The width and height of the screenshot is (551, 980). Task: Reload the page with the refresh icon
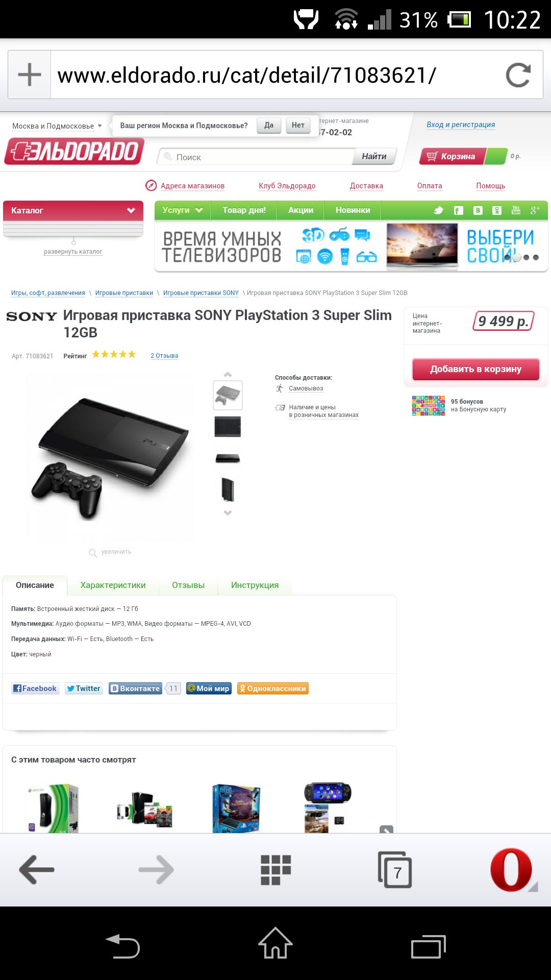(x=518, y=75)
